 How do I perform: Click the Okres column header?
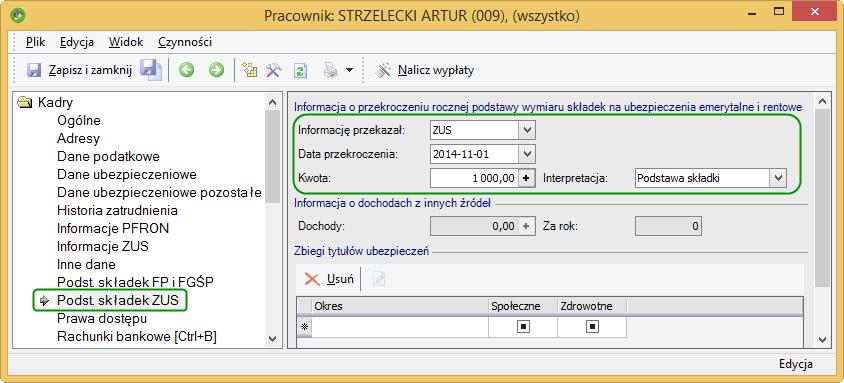[x=400, y=307]
